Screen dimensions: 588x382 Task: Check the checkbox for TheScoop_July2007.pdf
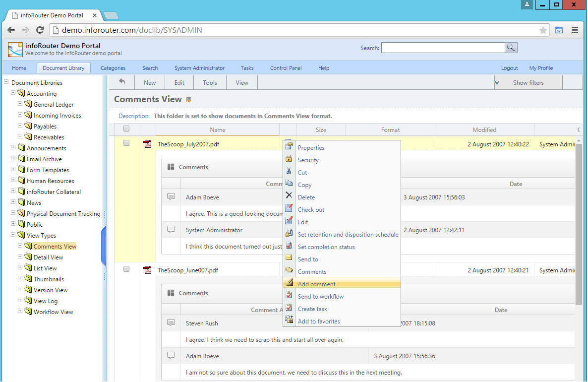[126, 143]
